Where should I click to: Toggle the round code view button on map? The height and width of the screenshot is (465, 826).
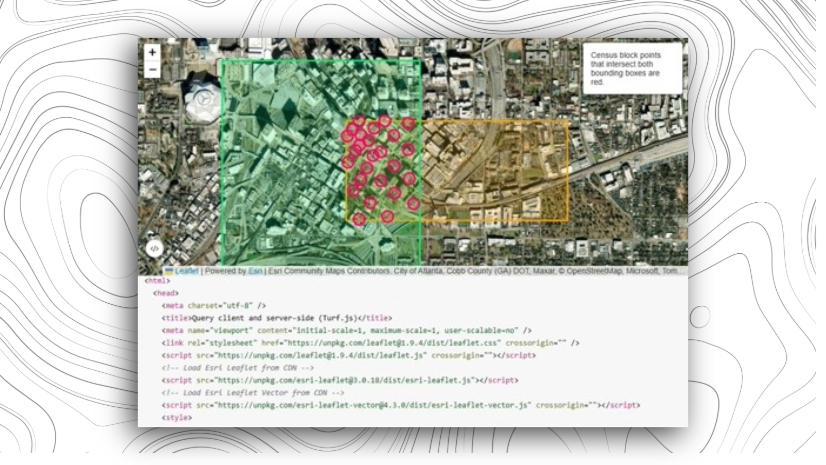pos(154,249)
